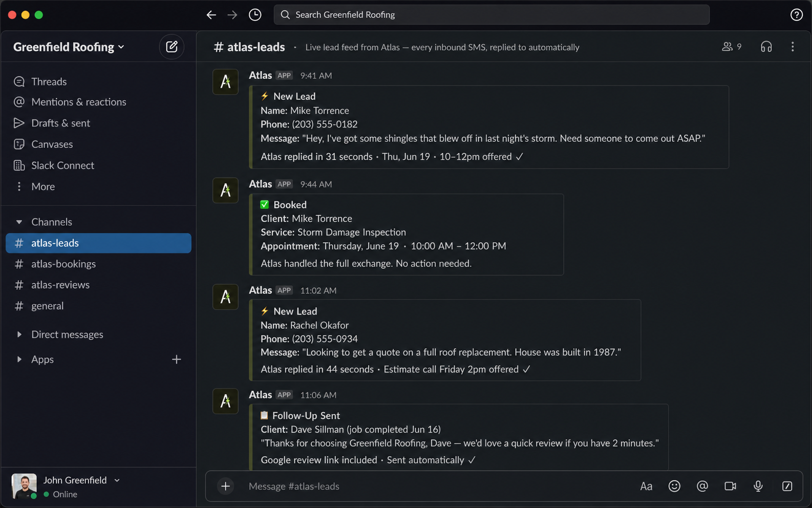This screenshot has width=812, height=508.
Task: Start a huddle with the headphones icon
Action: 766,47
